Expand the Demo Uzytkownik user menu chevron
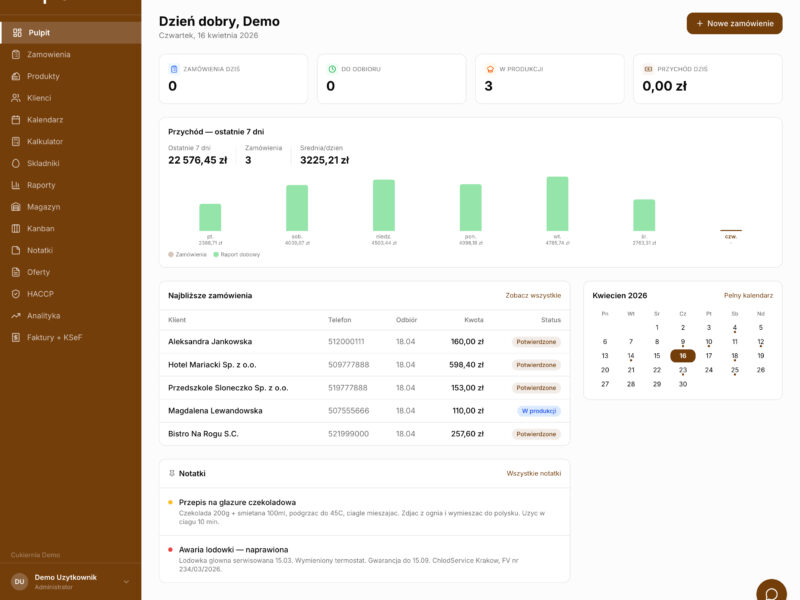The height and width of the screenshot is (600, 800). tap(126, 582)
